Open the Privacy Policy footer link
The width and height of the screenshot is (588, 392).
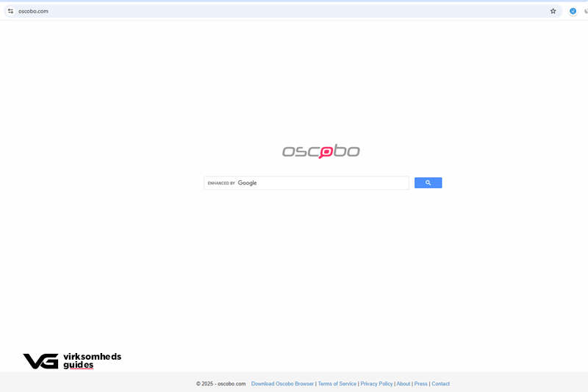376,384
